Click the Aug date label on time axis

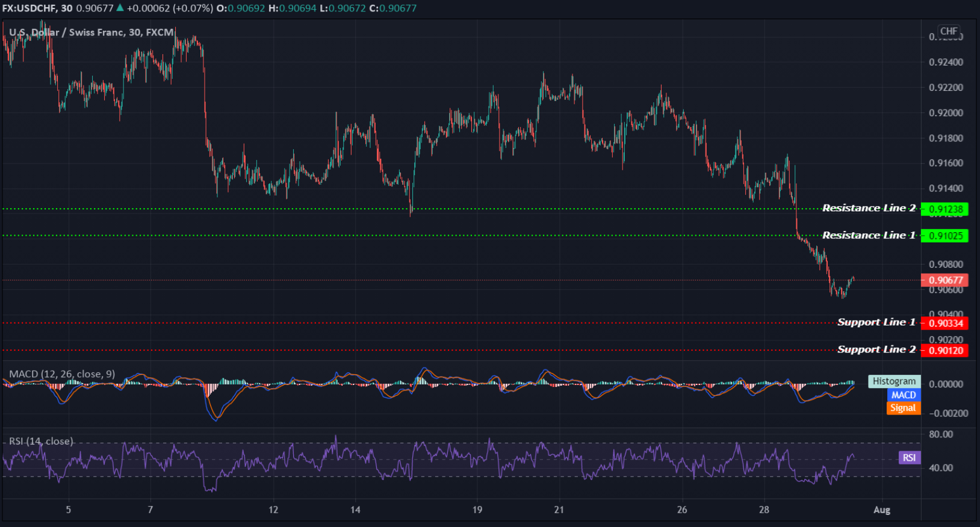882,510
